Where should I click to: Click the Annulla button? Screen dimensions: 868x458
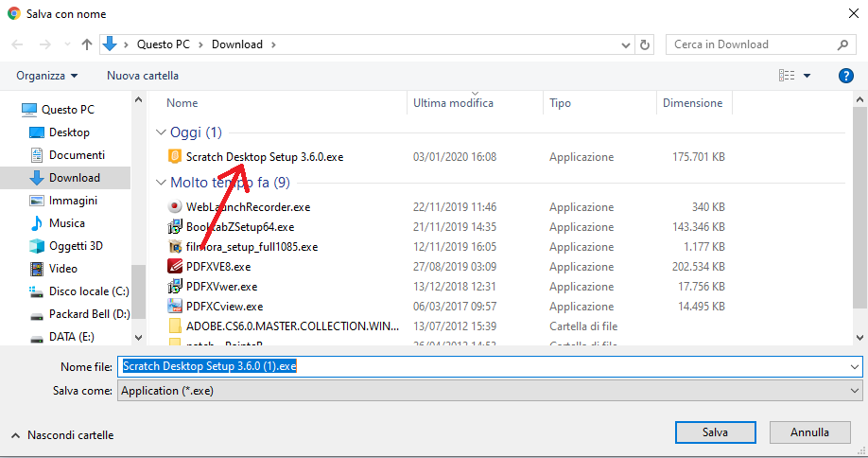pos(810,432)
